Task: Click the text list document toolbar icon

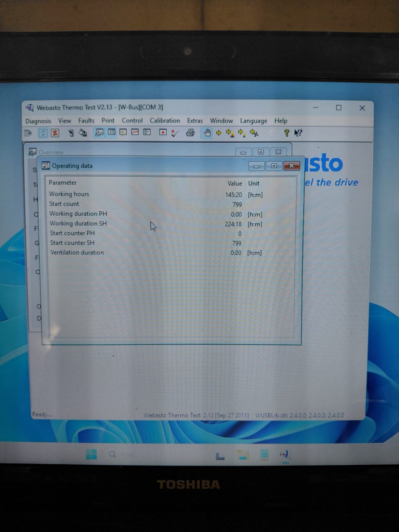Action: pos(147,132)
